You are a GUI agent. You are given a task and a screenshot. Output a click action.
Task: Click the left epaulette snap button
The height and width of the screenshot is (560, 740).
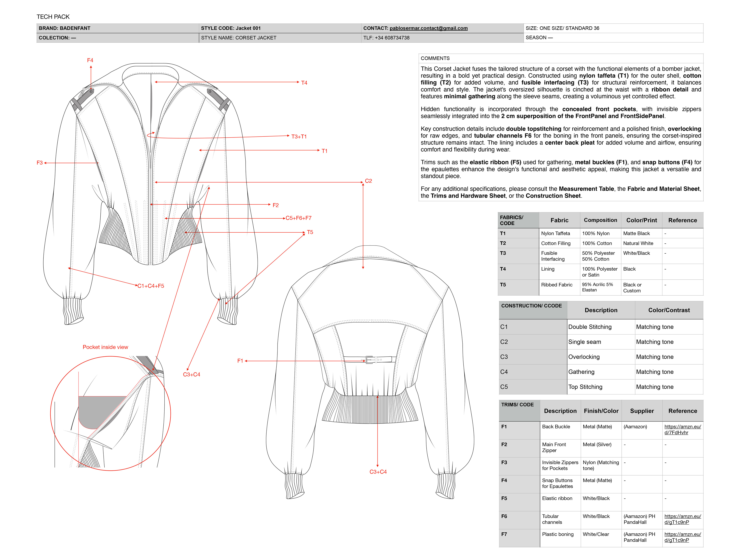coord(91,91)
